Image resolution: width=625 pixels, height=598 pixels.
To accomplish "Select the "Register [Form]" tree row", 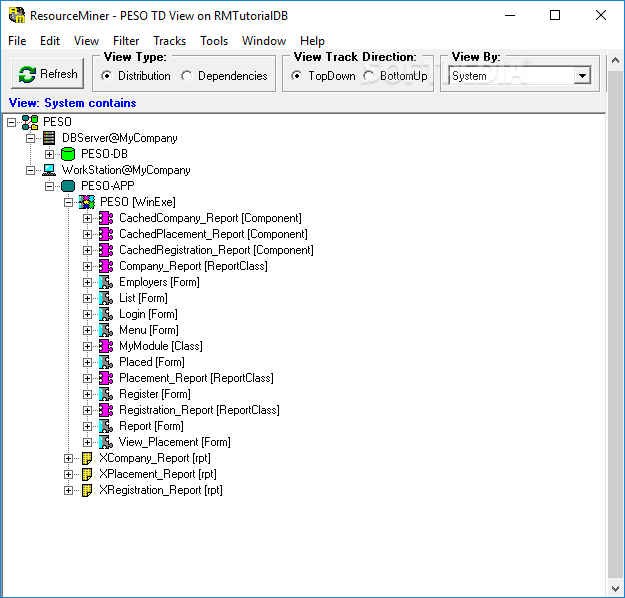I will [x=155, y=394].
